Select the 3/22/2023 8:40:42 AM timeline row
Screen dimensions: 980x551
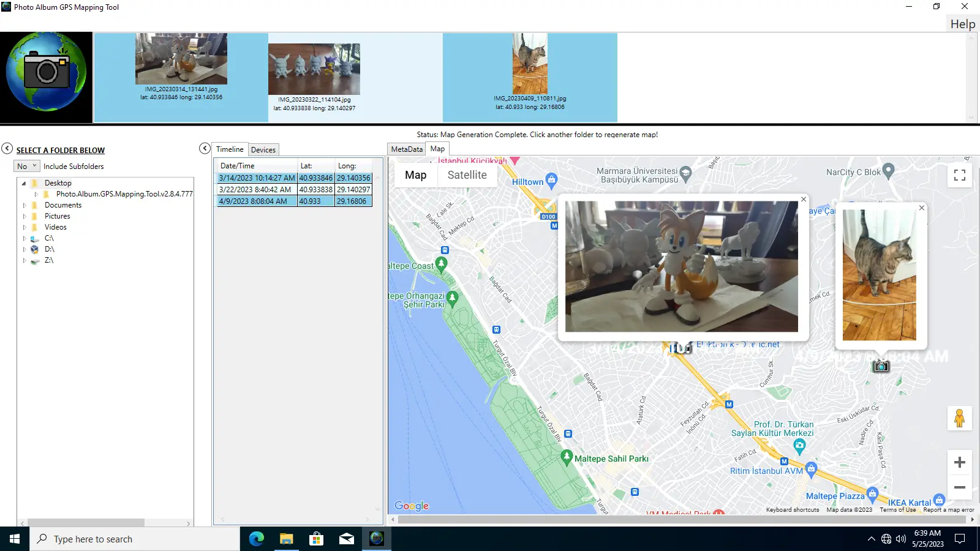(x=295, y=190)
